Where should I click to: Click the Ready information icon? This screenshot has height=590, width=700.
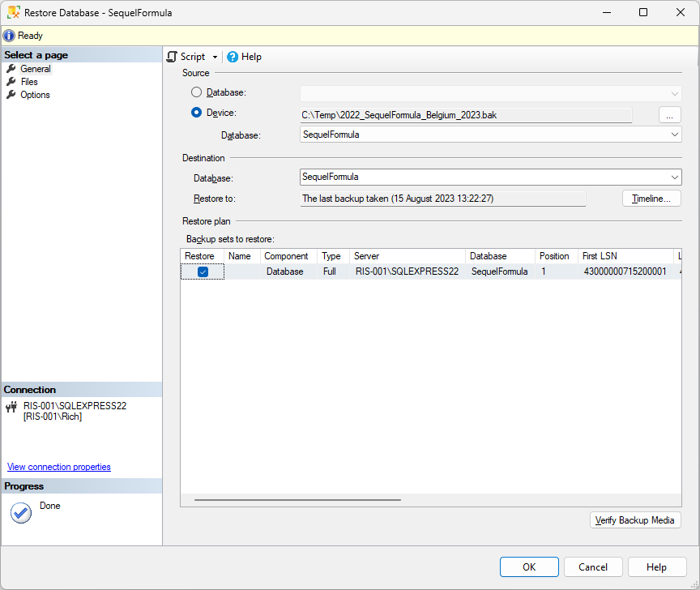(x=9, y=36)
